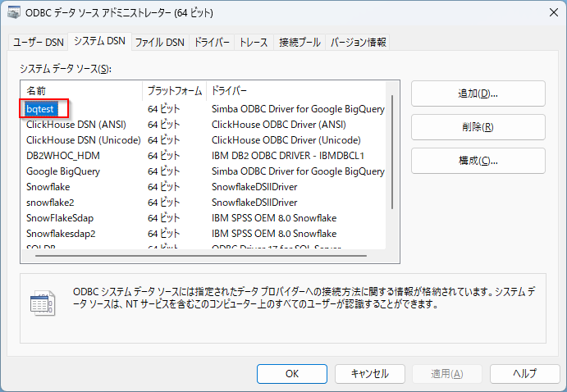
Task: Open help with the ヘルプ button
Action: pos(525,374)
